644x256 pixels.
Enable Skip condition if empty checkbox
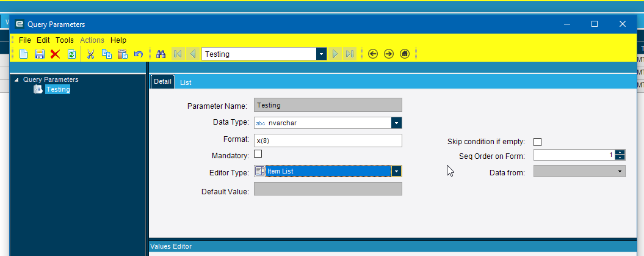[x=537, y=142]
